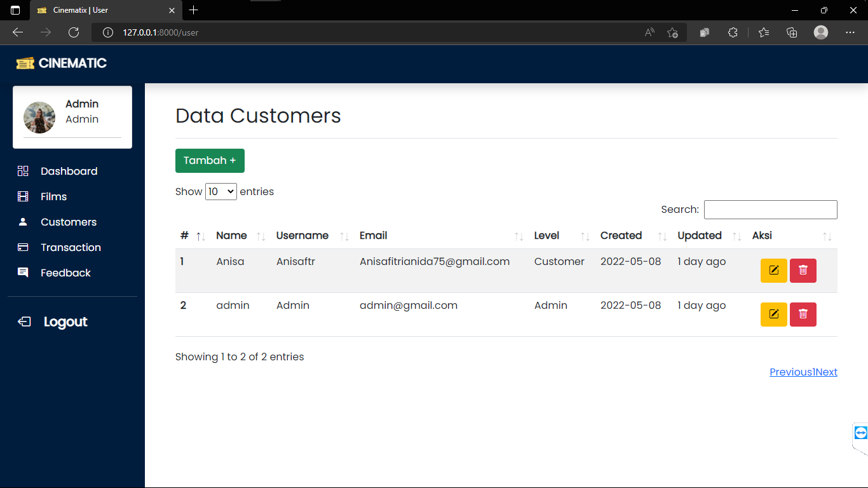This screenshot has width=868, height=488.
Task: Open the browser profile avatar icon
Action: (x=821, y=32)
